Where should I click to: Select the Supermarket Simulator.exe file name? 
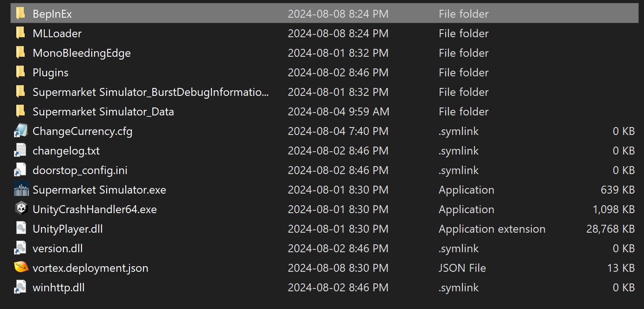click(x=99, y=190)
